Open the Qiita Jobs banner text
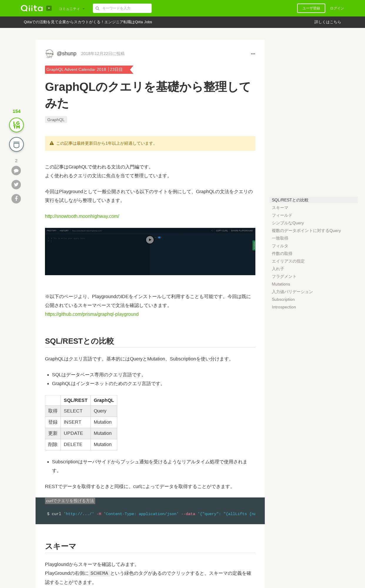Viewport: 365px width, 588px height. [x=88, y=22]
